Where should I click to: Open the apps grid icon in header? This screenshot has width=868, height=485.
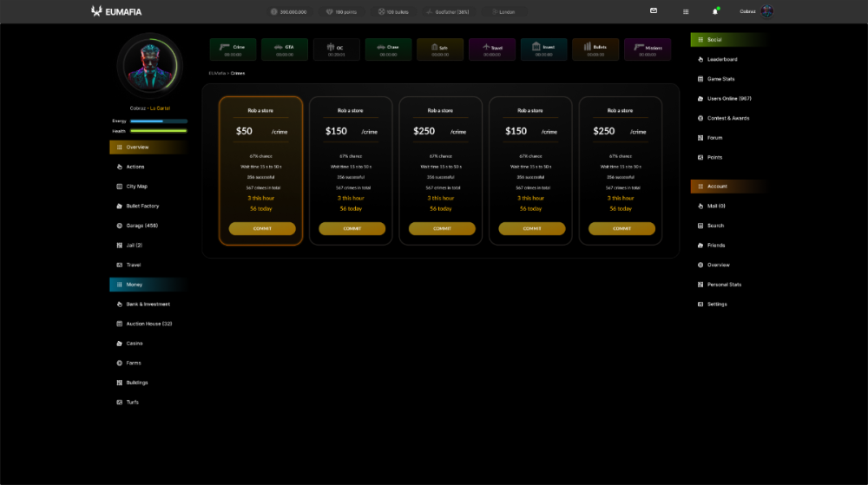686,11
